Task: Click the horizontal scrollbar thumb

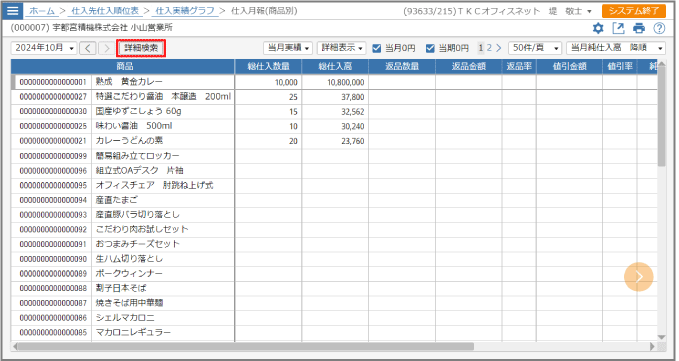Action: pos(246,346)
